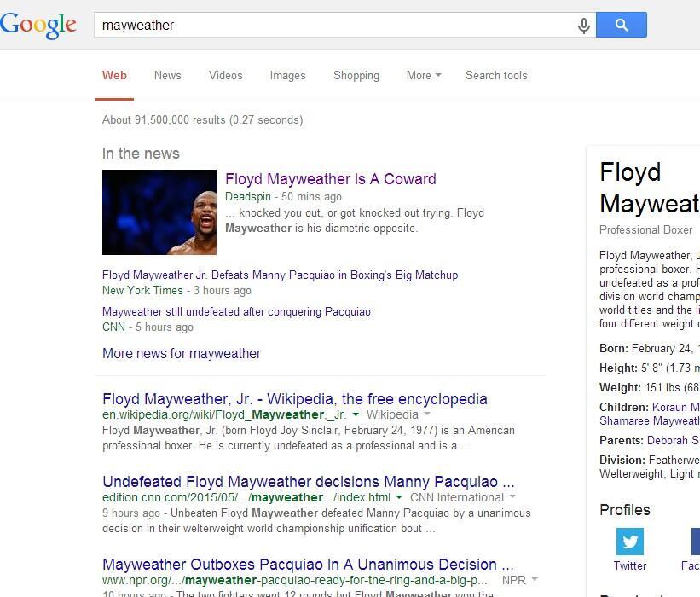Click the Mayweather news photo thumbnail
Image resolution: width=700 pixels, height=597 pixels.
(159, 212)
